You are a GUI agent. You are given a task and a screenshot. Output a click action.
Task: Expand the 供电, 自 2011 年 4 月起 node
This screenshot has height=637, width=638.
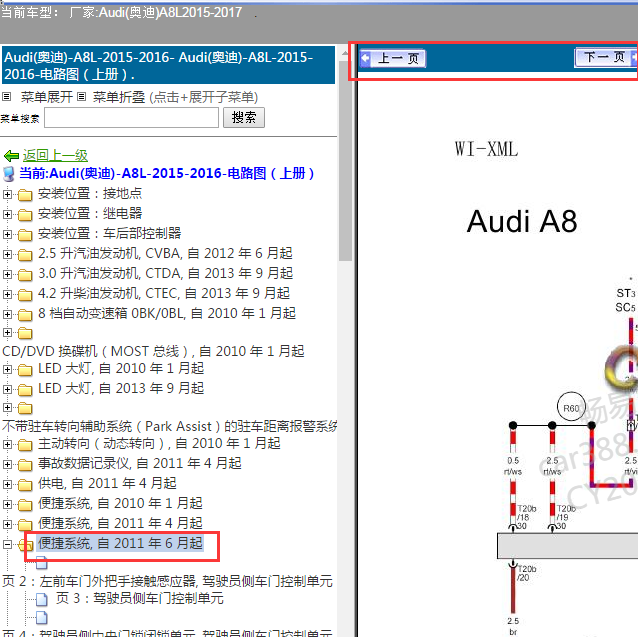(7, 484)
